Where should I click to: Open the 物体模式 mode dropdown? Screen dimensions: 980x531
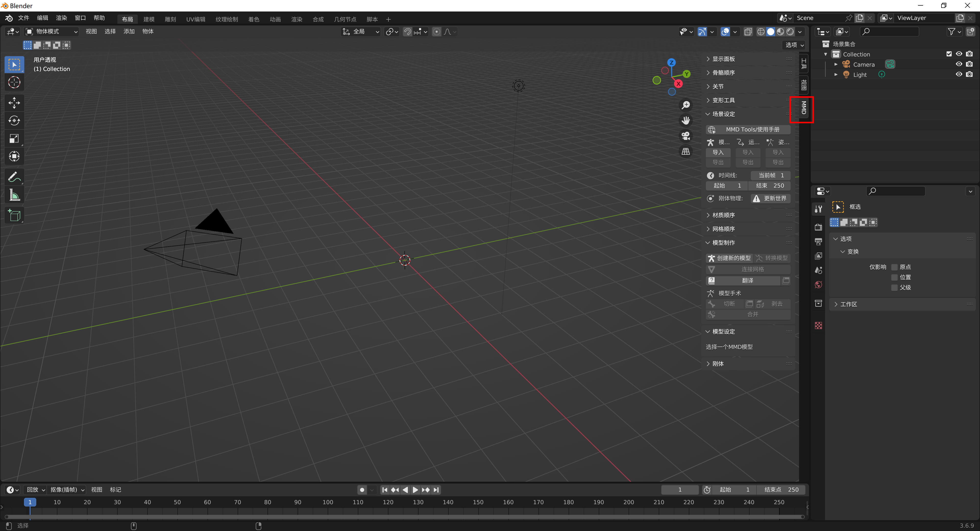(x=51, y=32)
